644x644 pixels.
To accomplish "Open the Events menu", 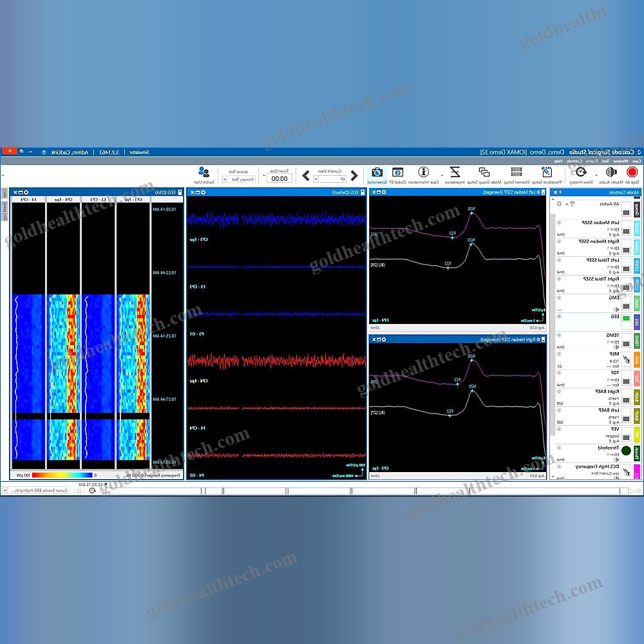I will (592, 161).
